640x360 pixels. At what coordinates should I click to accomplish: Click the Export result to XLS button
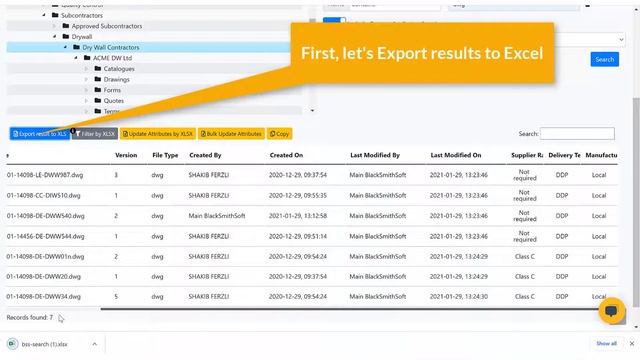point(40,134)
